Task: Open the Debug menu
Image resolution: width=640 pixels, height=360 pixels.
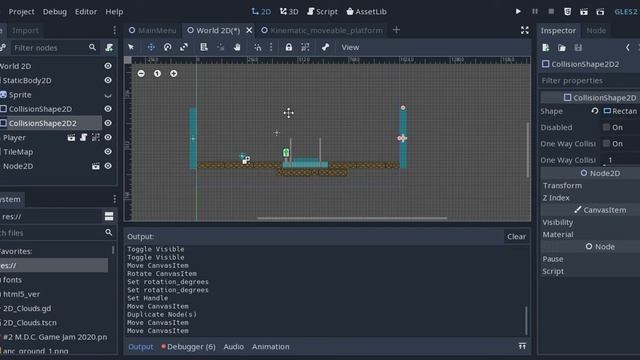Action: 55,11
